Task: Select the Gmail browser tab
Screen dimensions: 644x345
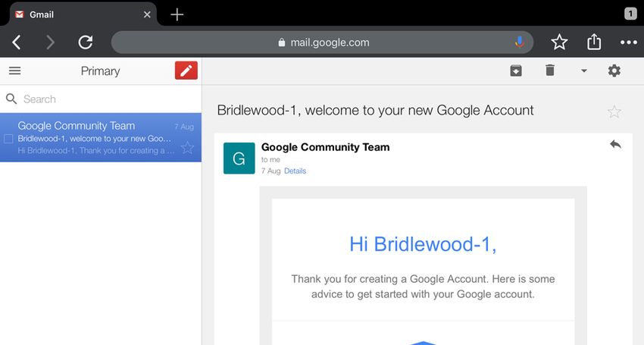Action: point(82,14)
